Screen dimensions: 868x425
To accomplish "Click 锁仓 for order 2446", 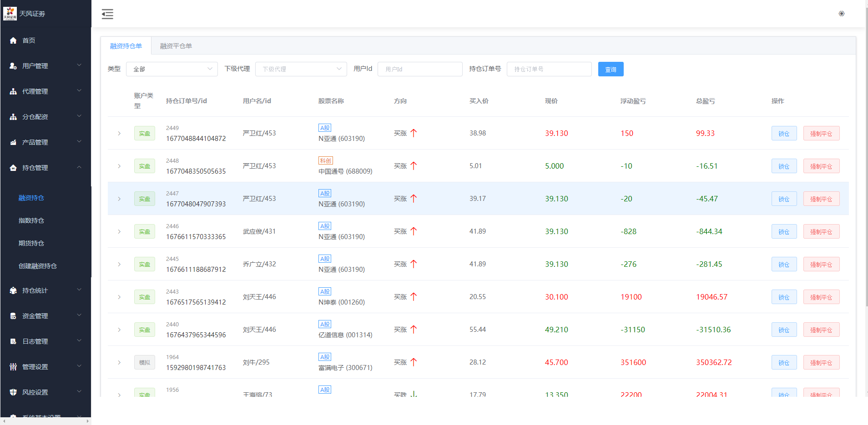I will pyautogui.click(x=783, y=231).
